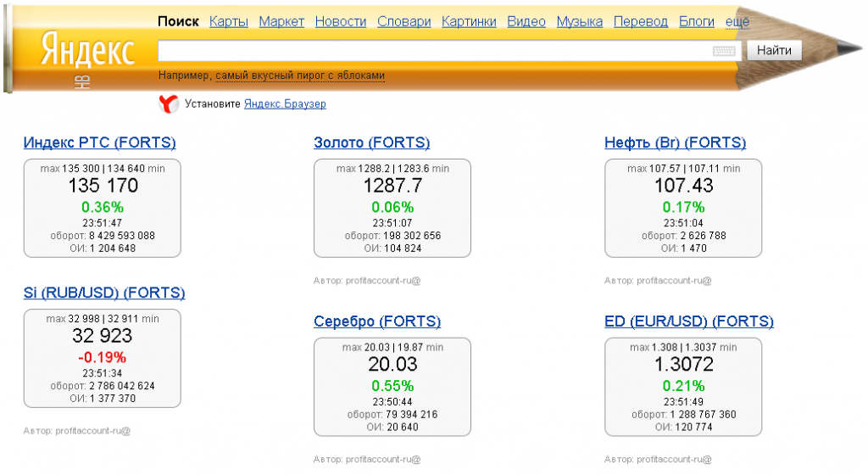868x475 pixels.
Task: Open the virtual keyboard icon in search box
Action: (x=724, y=51)
